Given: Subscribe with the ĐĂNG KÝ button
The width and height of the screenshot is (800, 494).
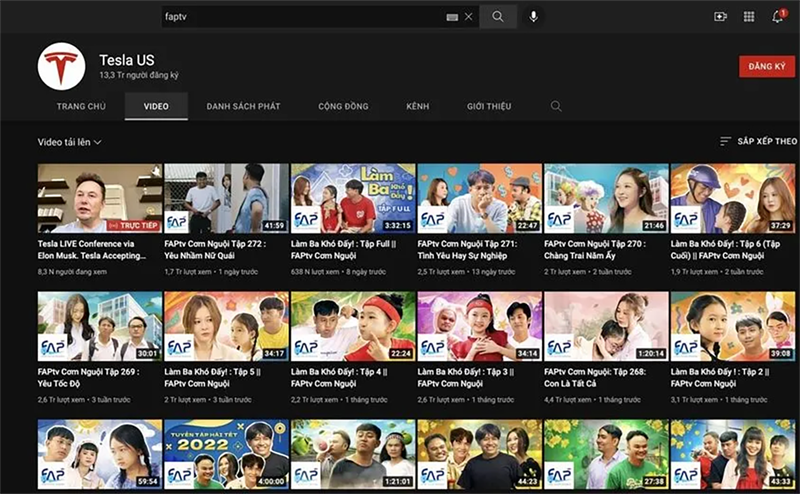Looking at the screenshot, I should pos(767,66).
